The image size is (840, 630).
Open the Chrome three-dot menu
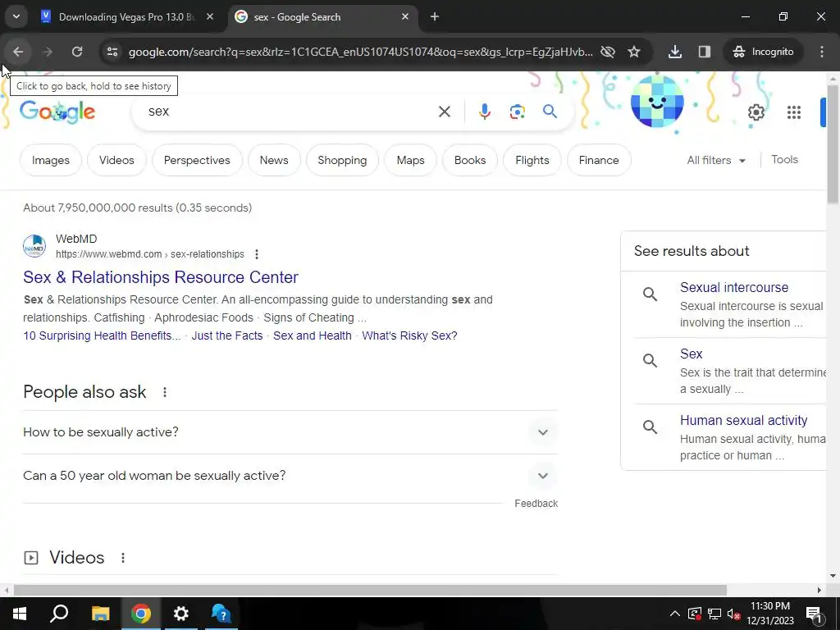click(x=822, y=52)
